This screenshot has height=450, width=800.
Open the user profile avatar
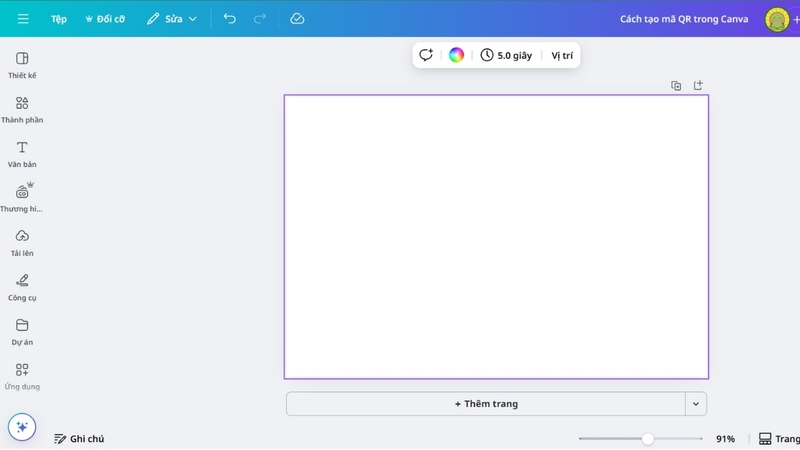click(x=777, y=19)
